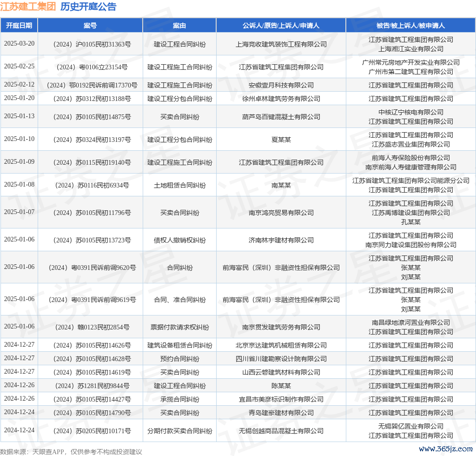This screenshot has width=476, height=456.
Task: Click defendant 无锡巽亿置业有限公司
Action: tap(411, 427)
